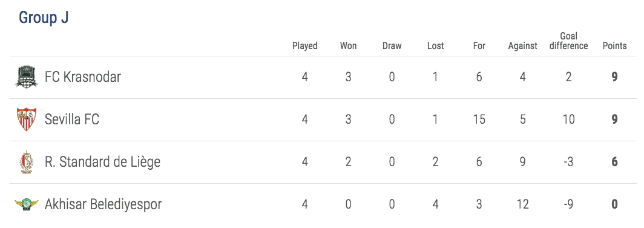Select FC Krasnodar's points value 9
The width and height of the screenshot is (644, 228).
point(614,77)
